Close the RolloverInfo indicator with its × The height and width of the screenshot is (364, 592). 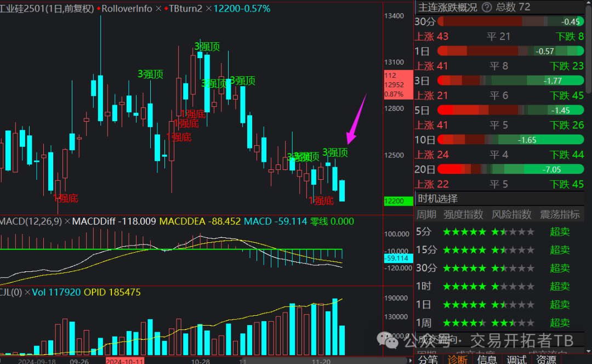(158, 8)
